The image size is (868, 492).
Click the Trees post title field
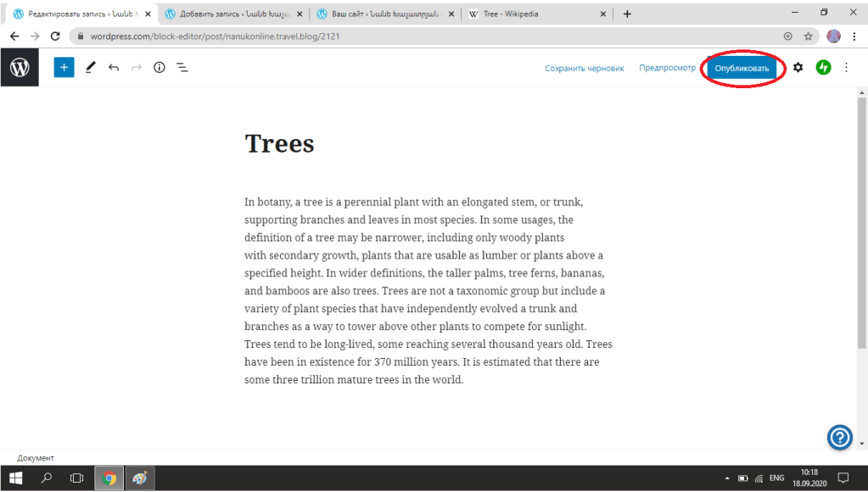click(x=279, y=143)
